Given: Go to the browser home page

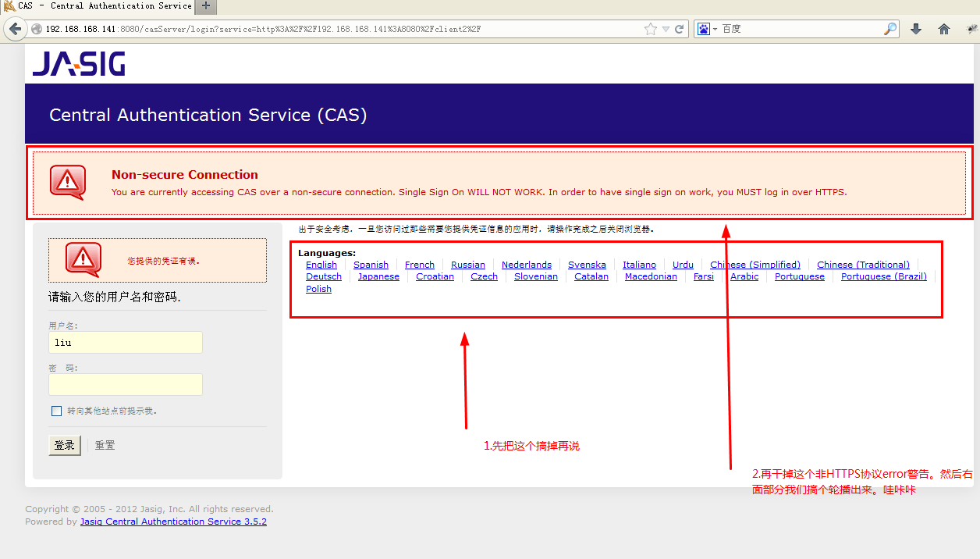Looking at the screenshot, I should (944, 29).
